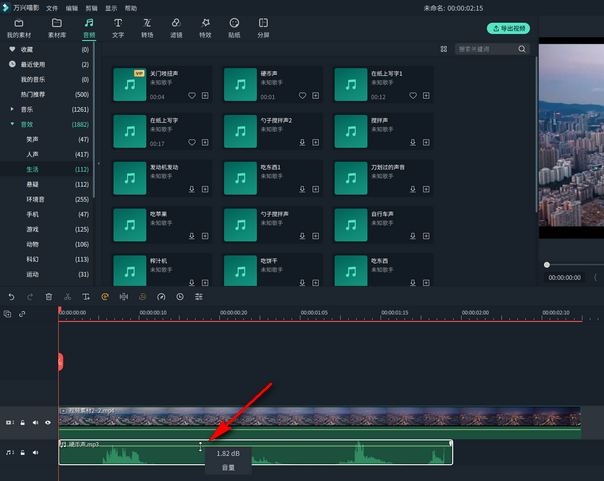Open the 文件 menu

click(x=52, y=7)
